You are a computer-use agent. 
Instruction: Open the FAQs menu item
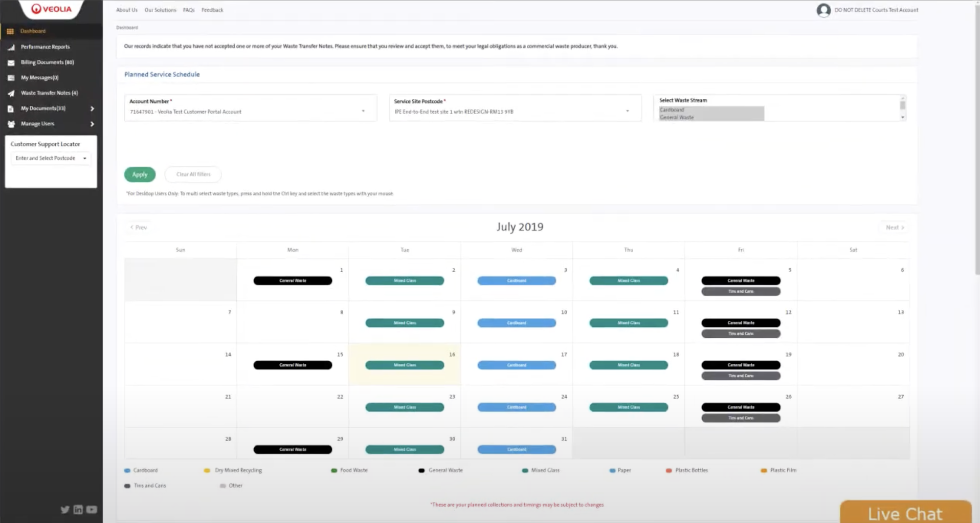pos(189,10)
